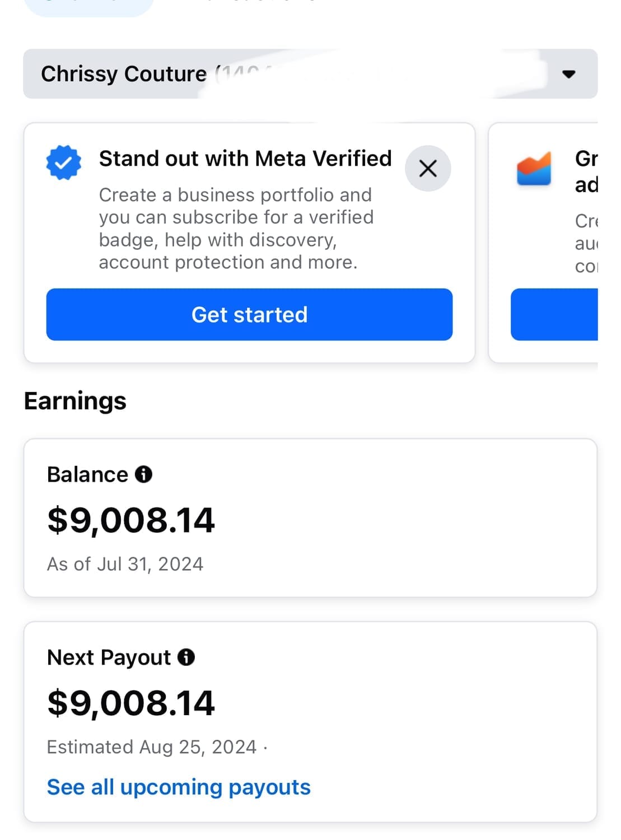Tap the Estimated Aug 25, 2024 text
The image size is (621, 840).
pyautogui.click(x=152, y=746)
